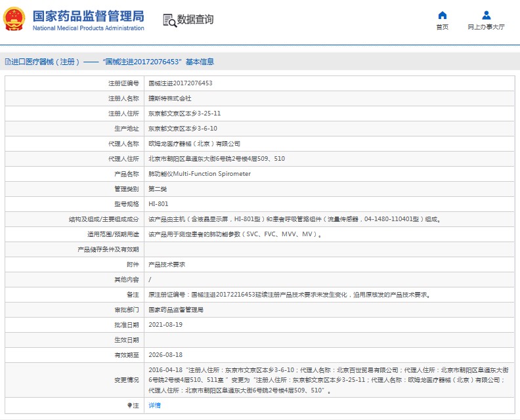Click the 国家药品监督管理局 site title
This screenshot has height=420, width=520.
pyautogui.click(x=88, y=16)
